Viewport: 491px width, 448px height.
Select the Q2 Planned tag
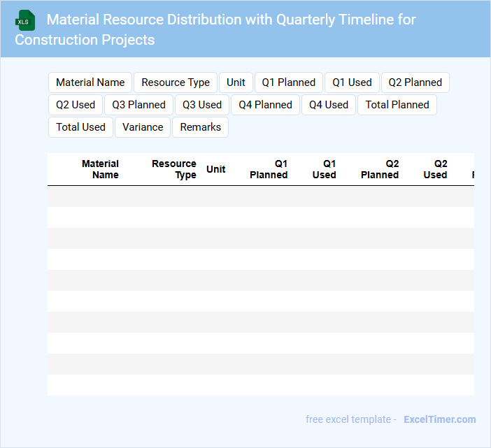tap(415, 82)
